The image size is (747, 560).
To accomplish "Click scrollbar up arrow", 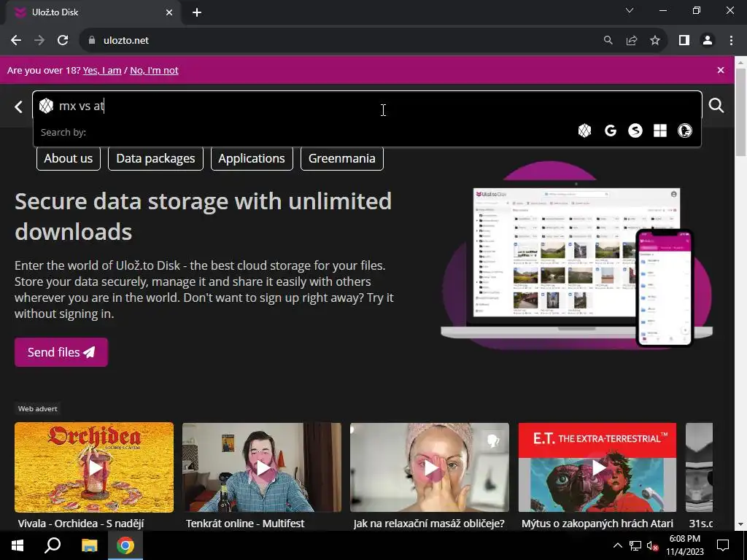I will point(740,61).
